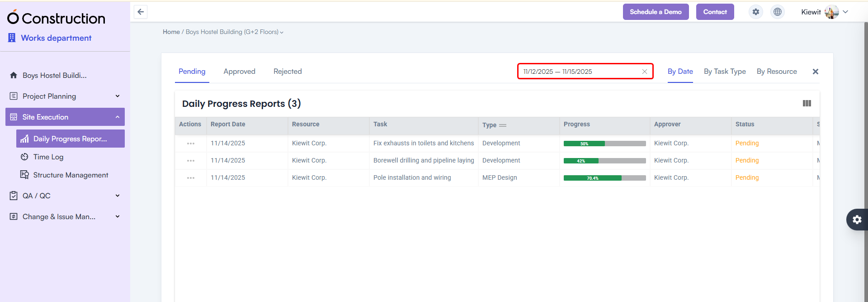Select the By Task Type tab
868x302 pixels.
pos(725,72)
